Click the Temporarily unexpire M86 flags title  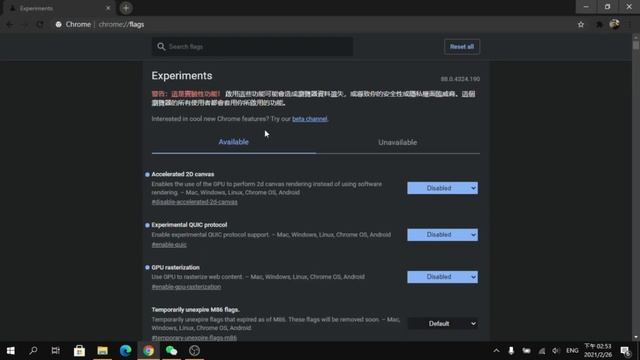click(195, 310)
